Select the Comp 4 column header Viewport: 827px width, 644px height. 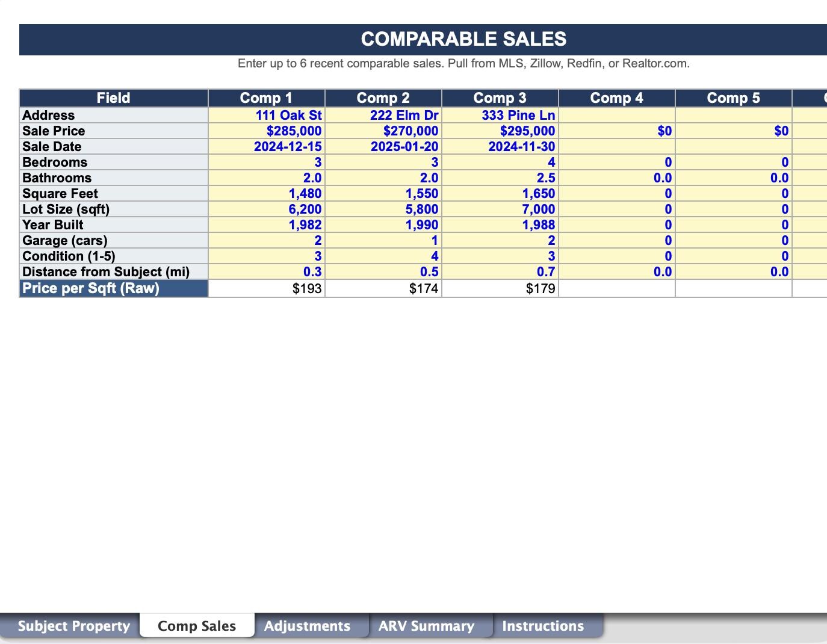[617, 98]
